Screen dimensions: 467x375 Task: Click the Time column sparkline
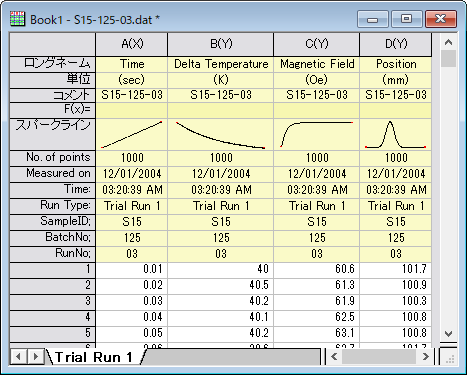(x=132, y=134)
